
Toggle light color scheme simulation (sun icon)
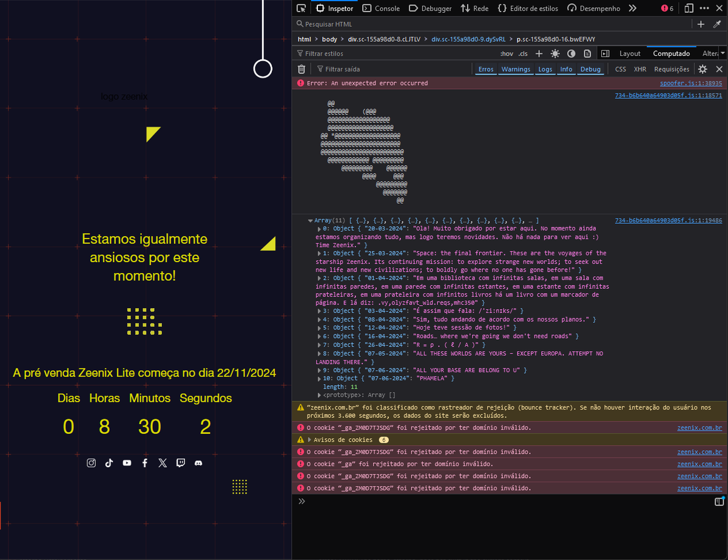(x=555, y=53)
